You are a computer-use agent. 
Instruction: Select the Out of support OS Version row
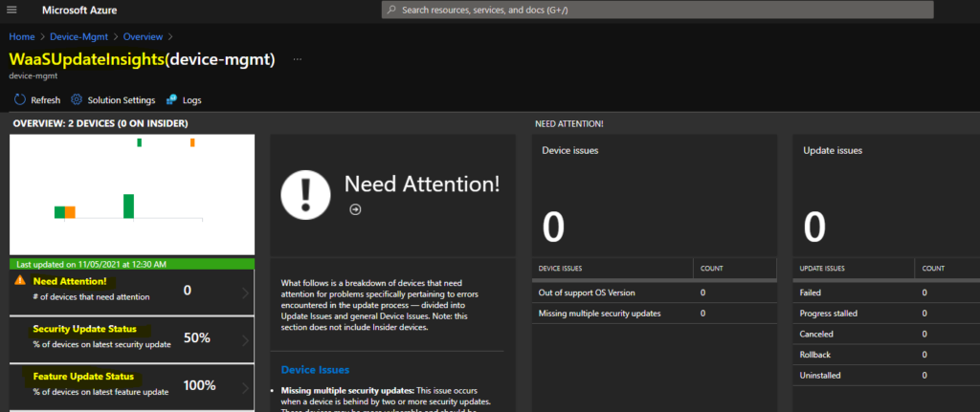point(655,293)
